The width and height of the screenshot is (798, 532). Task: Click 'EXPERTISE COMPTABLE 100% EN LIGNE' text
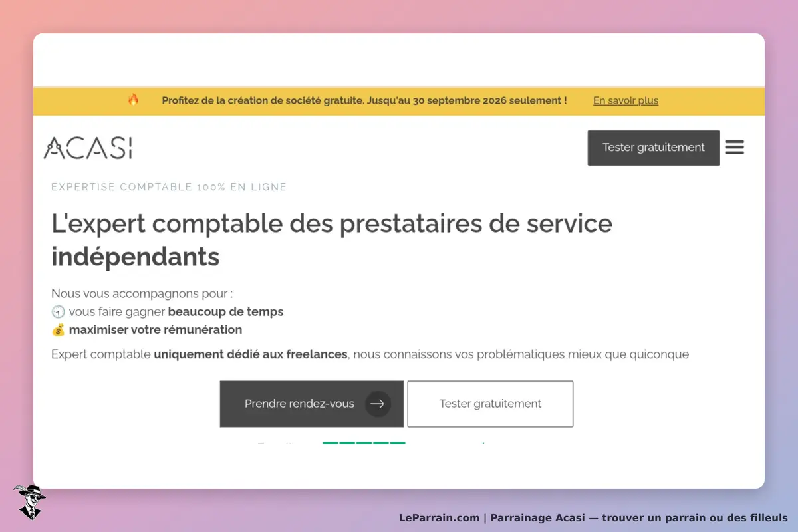point(169,187)
